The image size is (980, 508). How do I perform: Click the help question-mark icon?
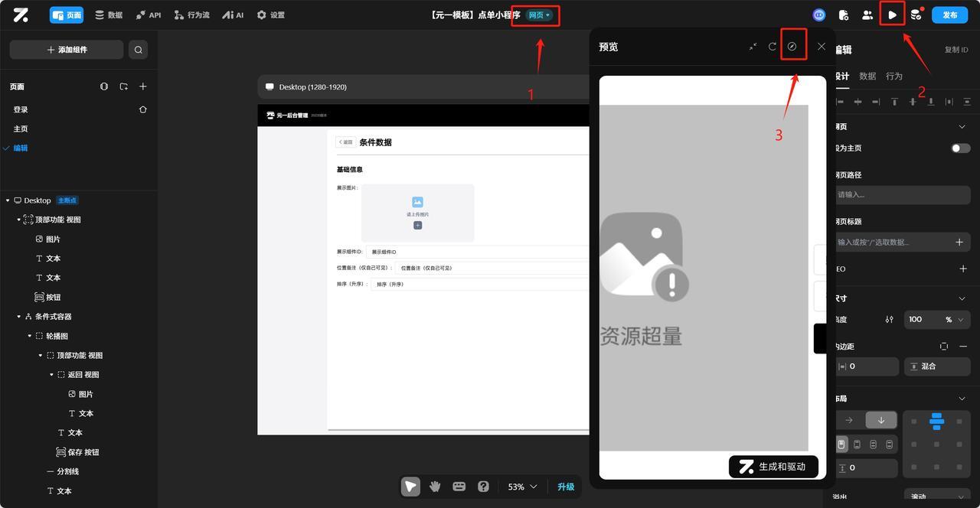(484, 487)
